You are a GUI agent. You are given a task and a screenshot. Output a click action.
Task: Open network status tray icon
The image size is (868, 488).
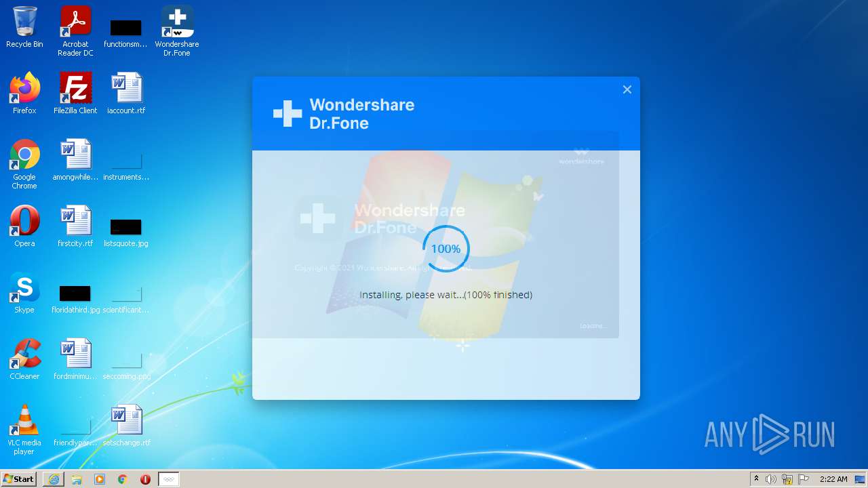point(787,479)
